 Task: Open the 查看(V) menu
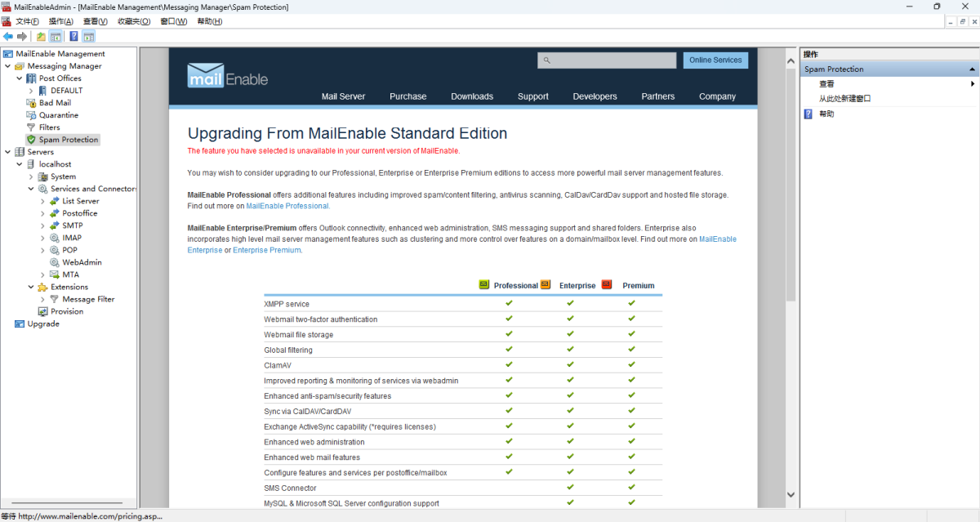pos(95,21)
